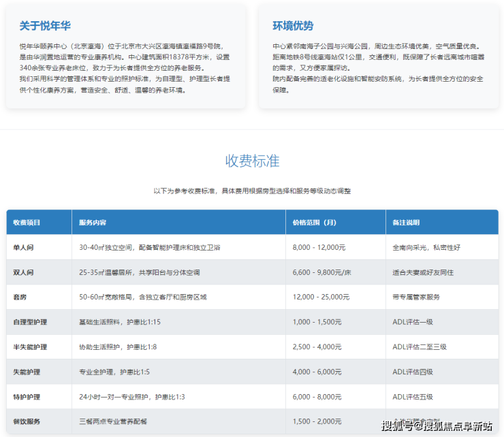The height and width of the screenshot is (437, 504).
Task: Select the 特护护理 row label
Action: [27, 397]
